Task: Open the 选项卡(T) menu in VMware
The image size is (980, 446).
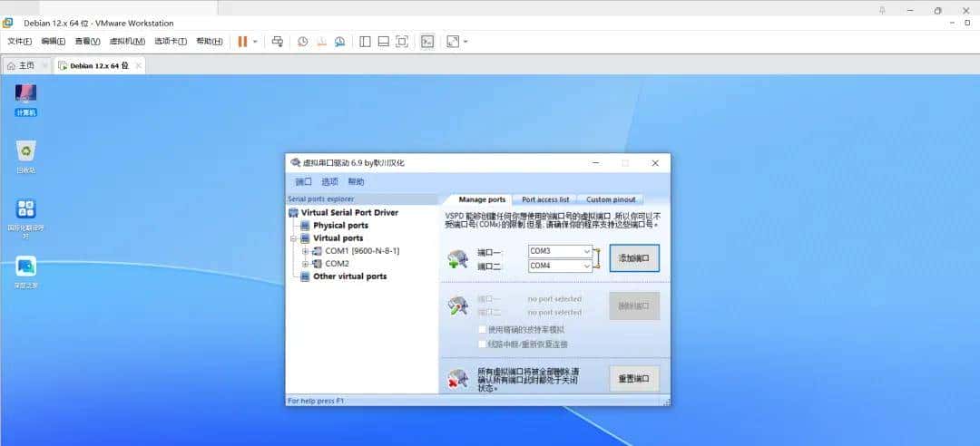Action: pos(171,42)
